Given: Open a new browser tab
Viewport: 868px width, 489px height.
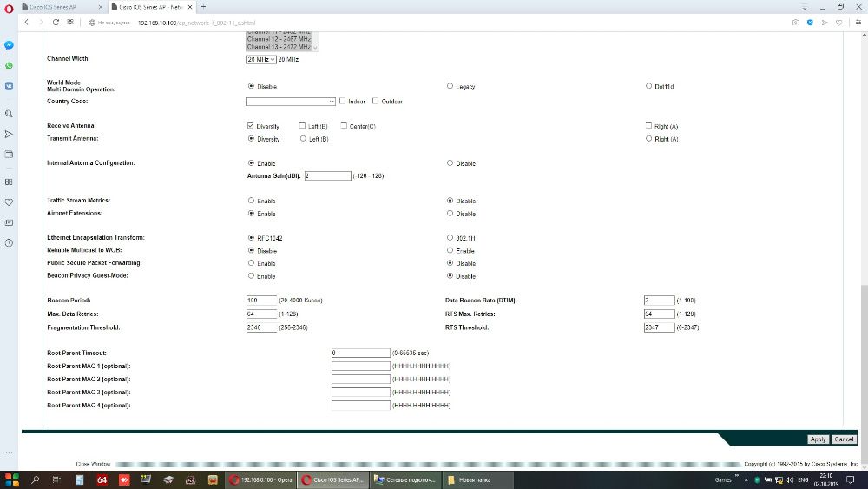Looking at the screenshot, I should click(x=203, y=7).
